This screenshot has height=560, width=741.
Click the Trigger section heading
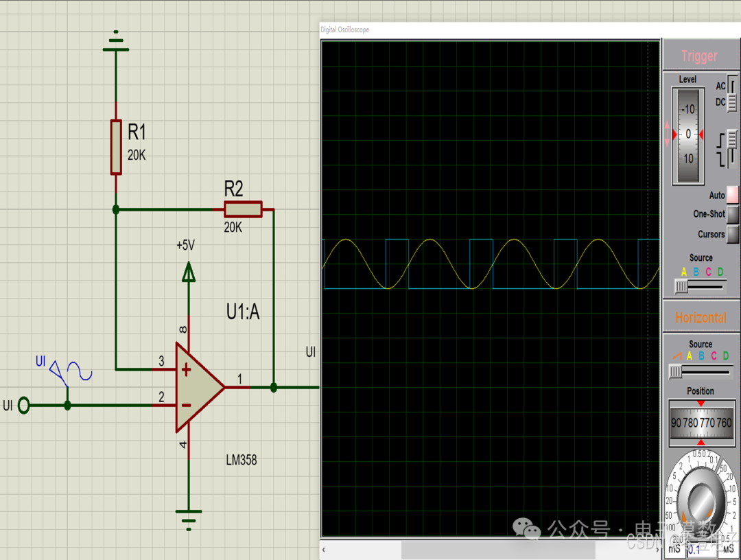pyautogui.click(x=699, y=56)
